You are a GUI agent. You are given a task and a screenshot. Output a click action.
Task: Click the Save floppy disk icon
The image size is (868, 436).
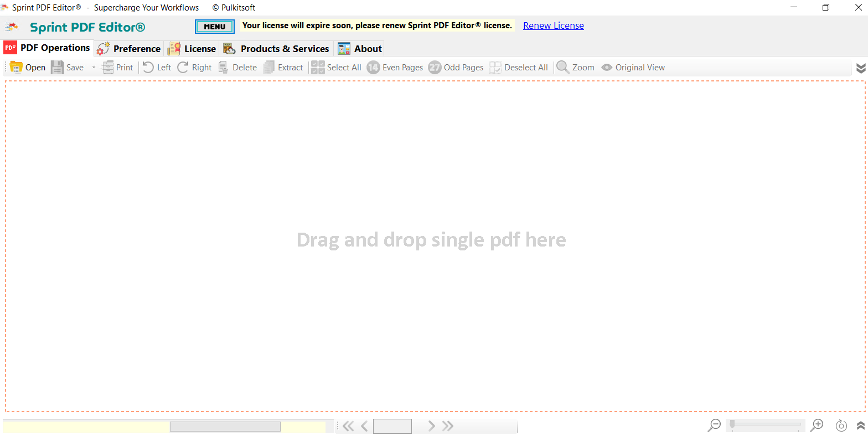click(x=58, y=67)
